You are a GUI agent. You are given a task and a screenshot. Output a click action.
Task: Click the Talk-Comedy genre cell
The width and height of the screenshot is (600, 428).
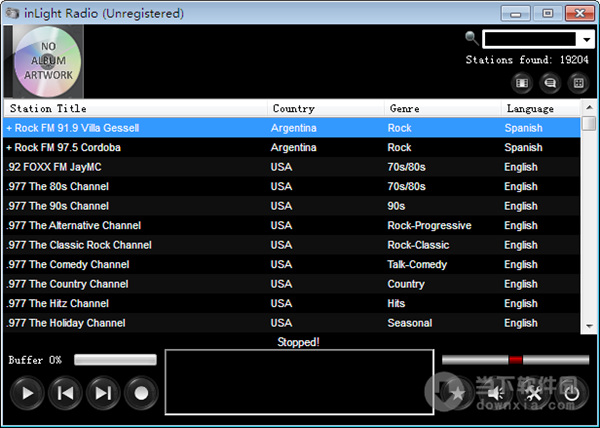(x=417, y=265)
